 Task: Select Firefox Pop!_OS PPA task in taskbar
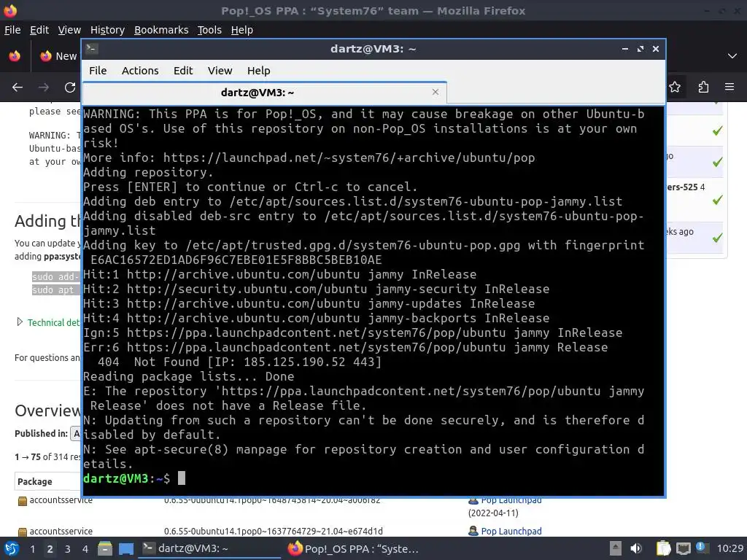354,548
